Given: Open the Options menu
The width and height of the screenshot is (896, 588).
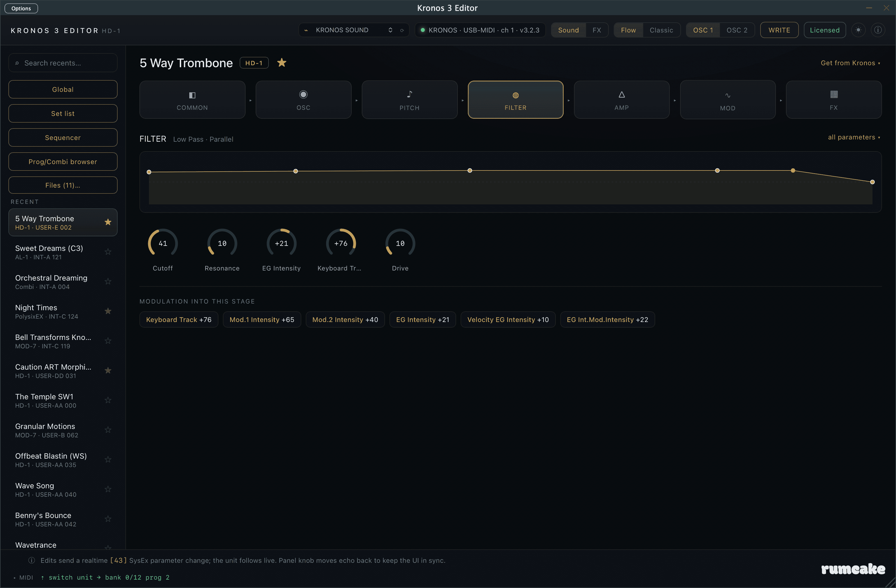Looking at the screenshot, I should point(21,8).
